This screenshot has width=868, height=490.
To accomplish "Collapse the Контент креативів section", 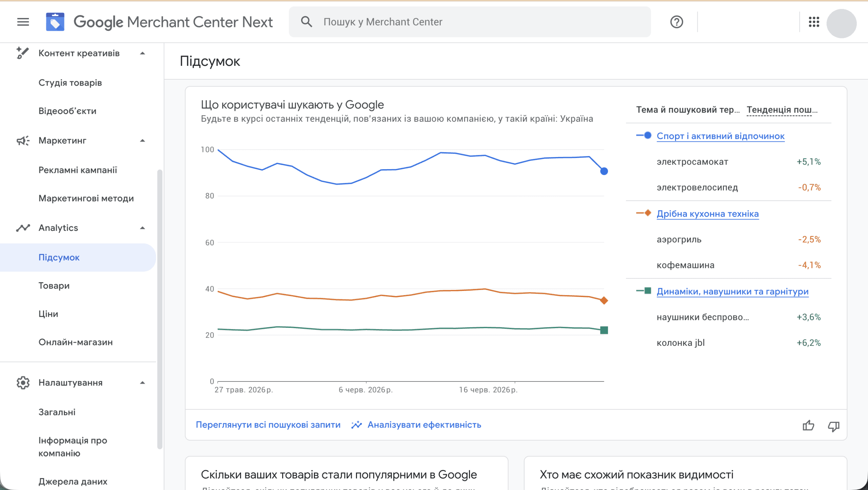I will coord(142,53).
